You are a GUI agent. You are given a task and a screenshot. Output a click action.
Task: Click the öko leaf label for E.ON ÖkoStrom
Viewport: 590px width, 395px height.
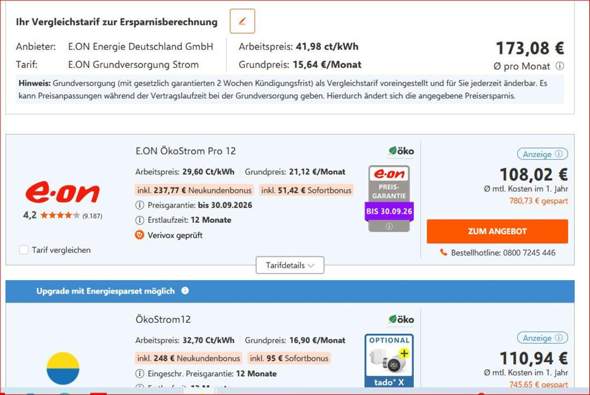click(x=401, y=151)
